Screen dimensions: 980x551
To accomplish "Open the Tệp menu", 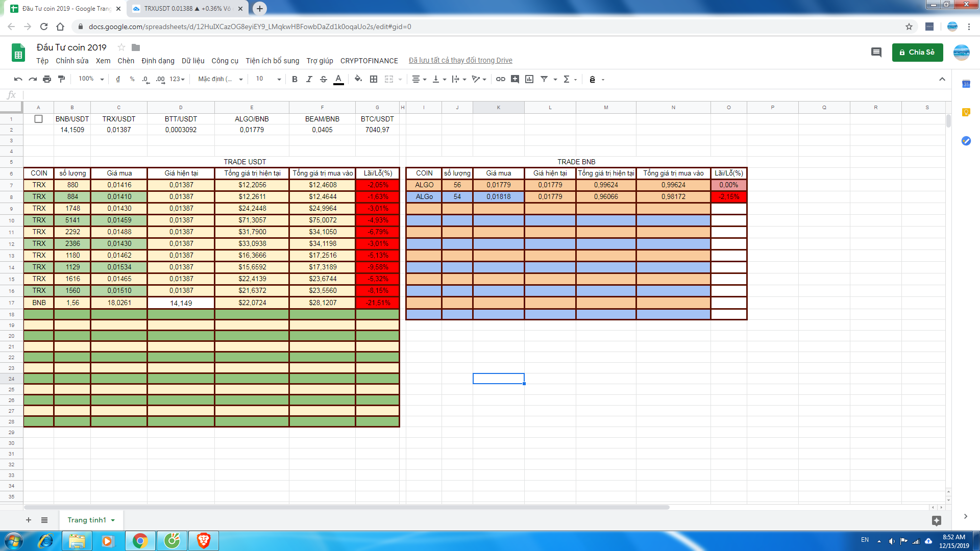I will 42,61.
